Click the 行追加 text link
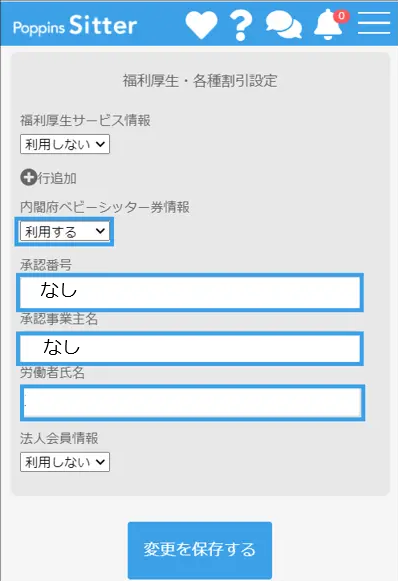The height and width of the screenshot is (581, 398). (x=57, y=178)
